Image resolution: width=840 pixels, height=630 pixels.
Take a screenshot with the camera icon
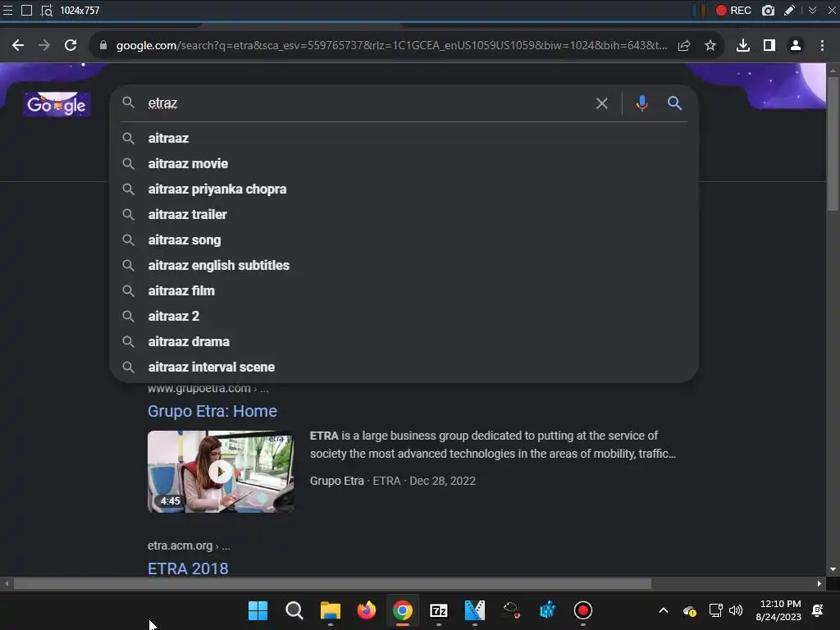tap(768, 10)
